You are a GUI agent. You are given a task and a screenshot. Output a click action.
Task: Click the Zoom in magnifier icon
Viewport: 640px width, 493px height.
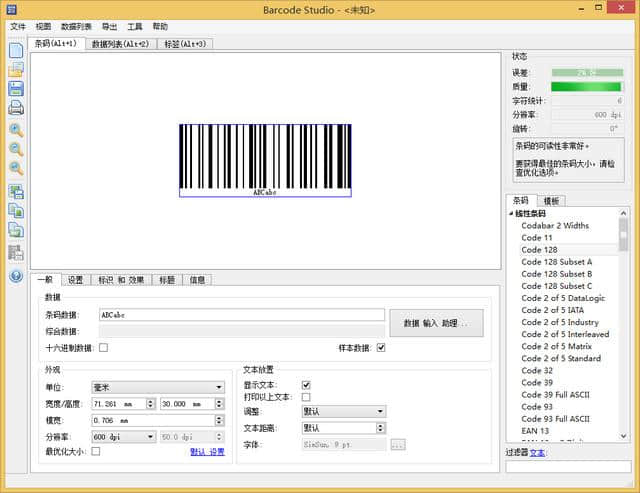click(x=16, y=130)
